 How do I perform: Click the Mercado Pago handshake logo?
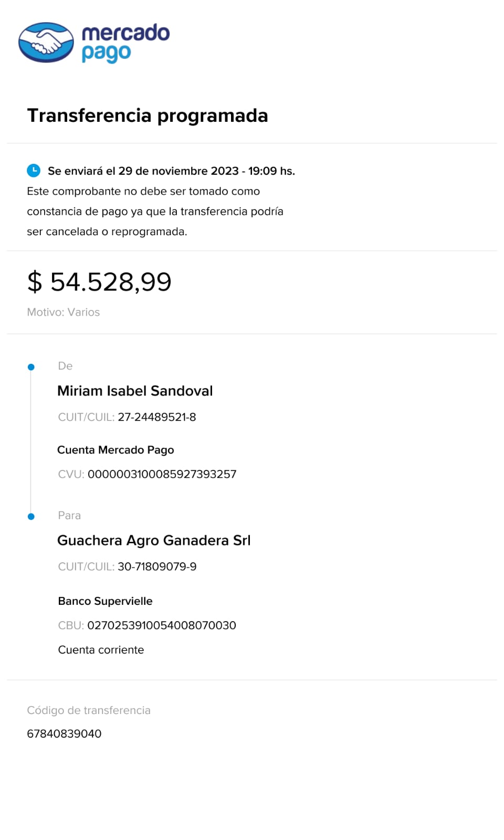tap(46, 42)
